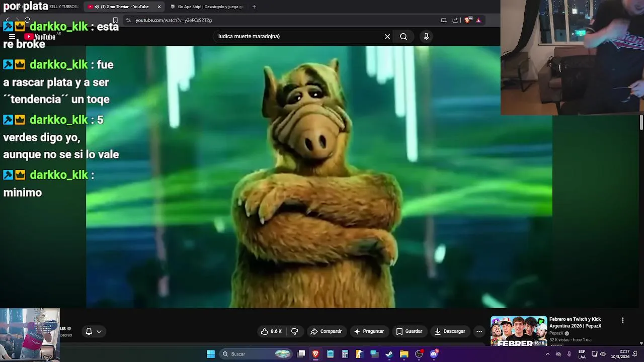
Task: Open more video actions ellipsis
Action: point(479,331)
